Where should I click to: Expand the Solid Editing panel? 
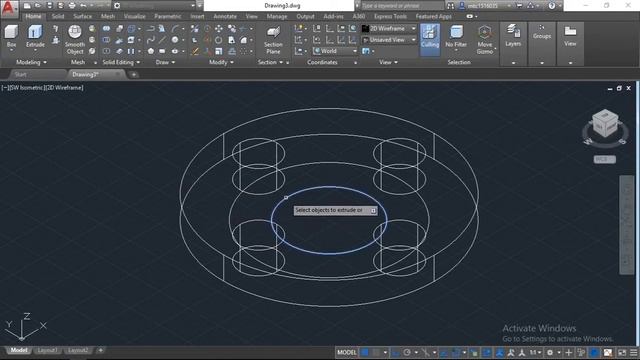[121, 62]
